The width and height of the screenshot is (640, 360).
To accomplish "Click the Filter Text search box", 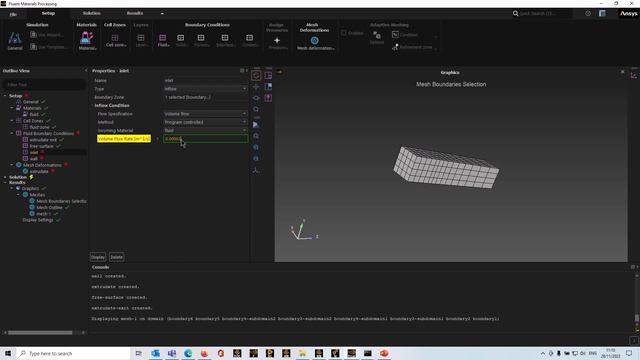I will (44, 84).
